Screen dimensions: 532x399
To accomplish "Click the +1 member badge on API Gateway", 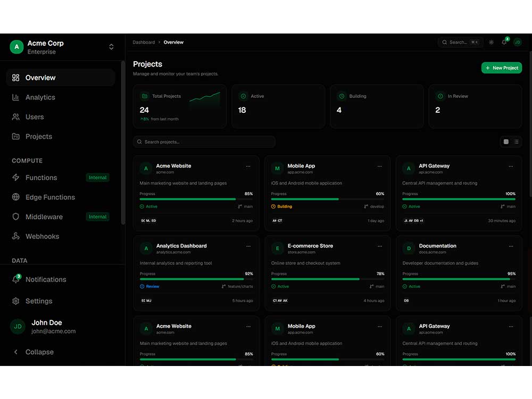I will click(421, 221).
